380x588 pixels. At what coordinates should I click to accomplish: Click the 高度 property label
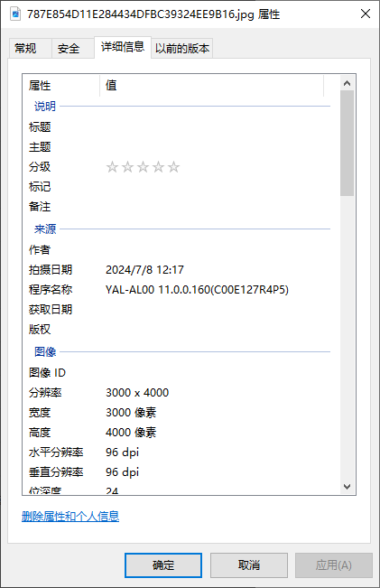(x=40, y=433)
